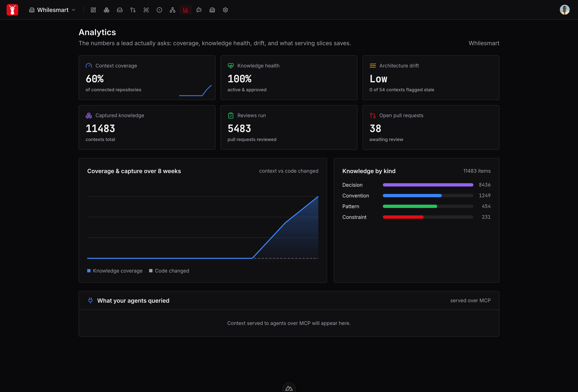578x392 pixels.
Task: Click the Decision count 8436
Action: [485, 185]
